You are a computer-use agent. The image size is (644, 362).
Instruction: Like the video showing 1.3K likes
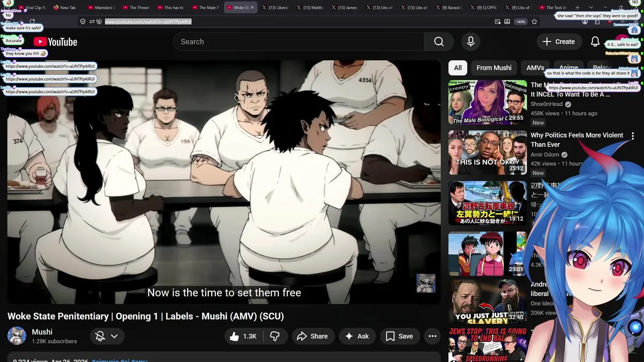point(244,336)
